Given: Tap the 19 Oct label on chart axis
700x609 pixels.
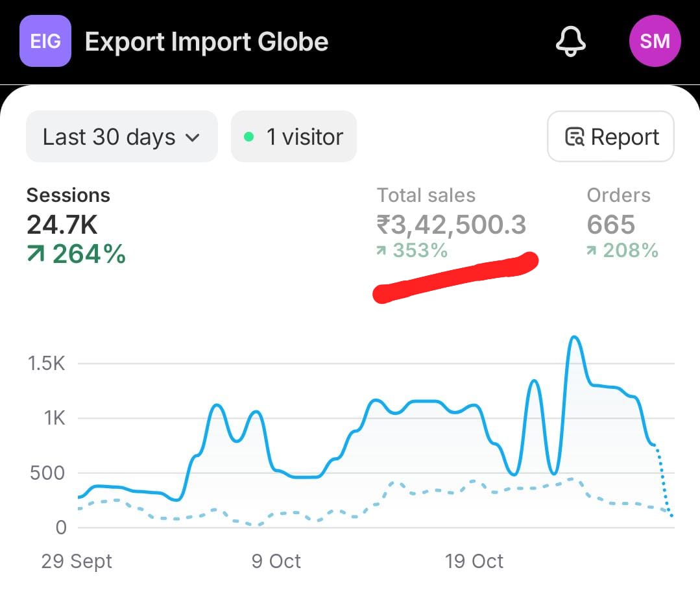Looking at the screenshot, I should point(474,561).
